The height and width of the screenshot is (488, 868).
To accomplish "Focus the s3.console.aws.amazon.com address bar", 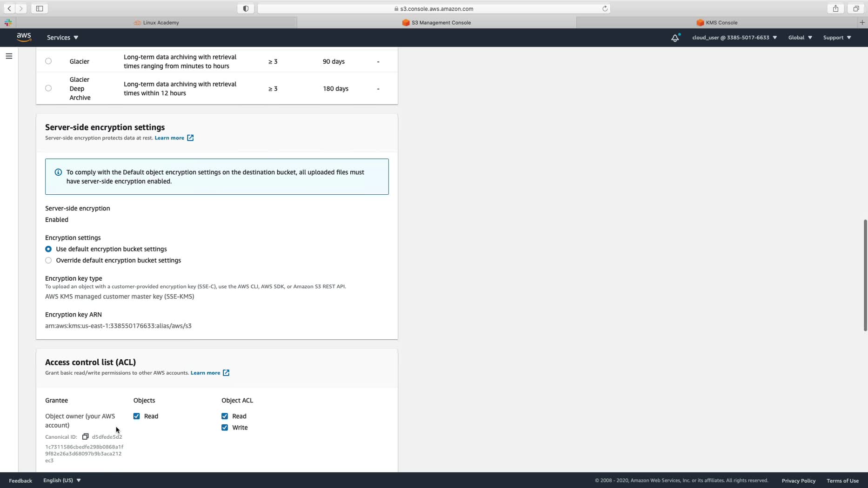I will (x=434, y=8).
